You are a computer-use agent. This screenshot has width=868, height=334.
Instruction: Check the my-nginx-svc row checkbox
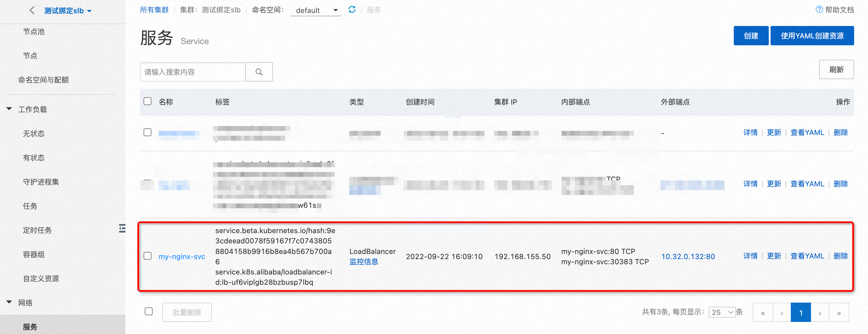(147, 256)
